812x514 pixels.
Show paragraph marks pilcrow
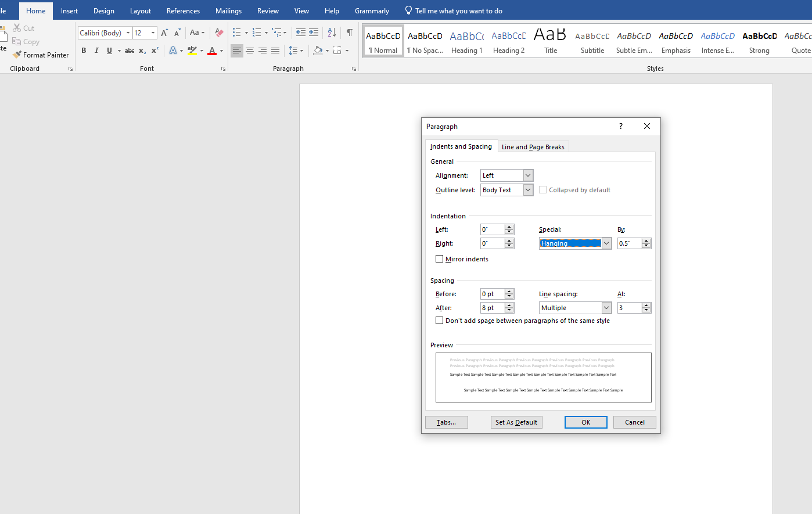coord(349,33)
